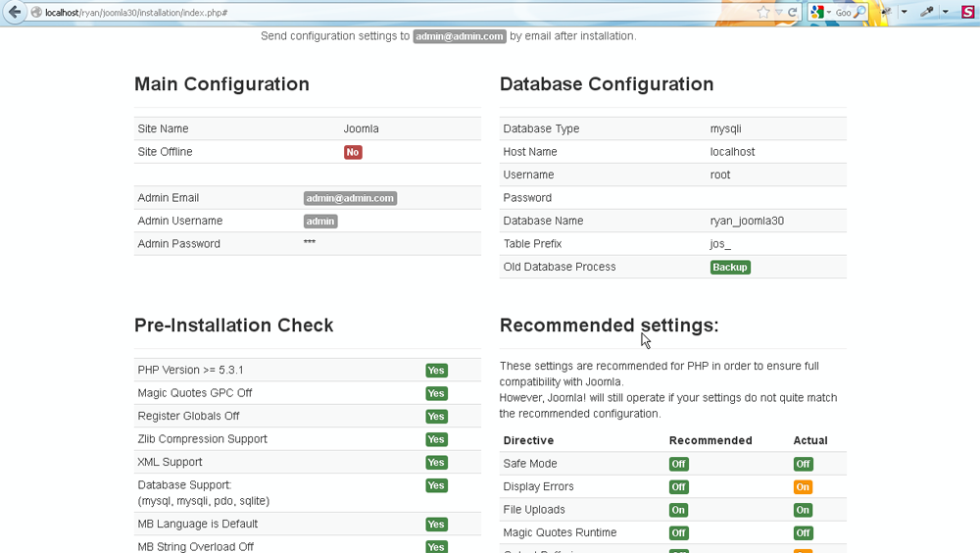This screenshot has height=553, width=980.
Task: Click the globe site identity icon
Action: pyautogui.click(x=36, y=13)
